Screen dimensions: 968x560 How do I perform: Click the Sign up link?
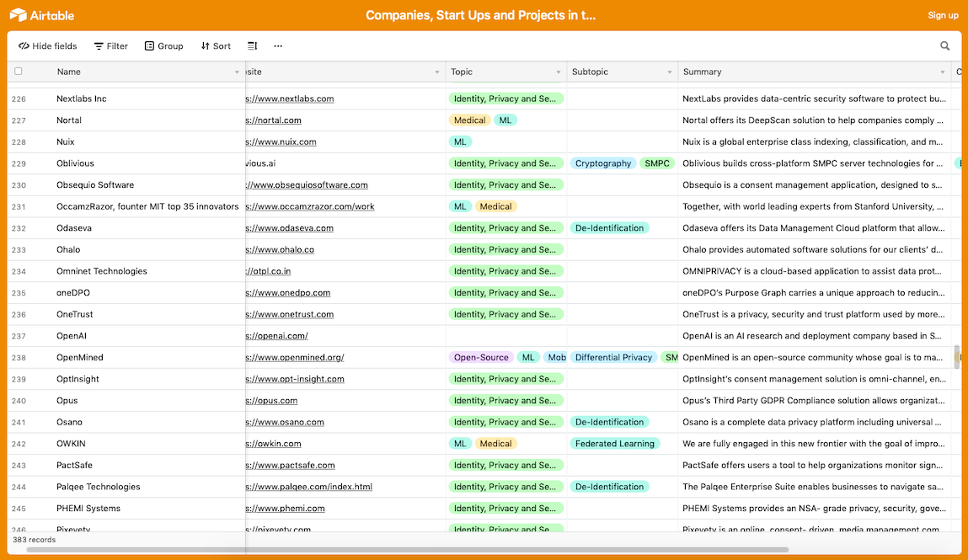[x=943, y=15]
